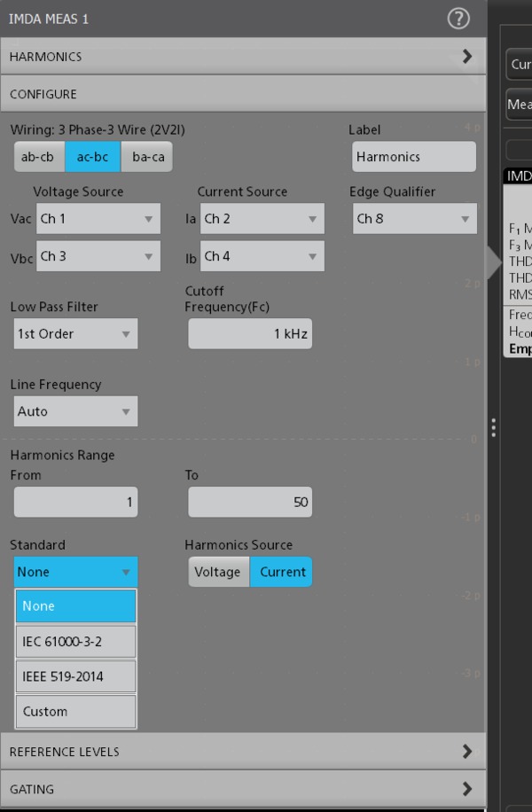Screen dimensions: 532x812
Task: Edit Cutoff Frequency 1 kHz field
Action: (250, 333)
